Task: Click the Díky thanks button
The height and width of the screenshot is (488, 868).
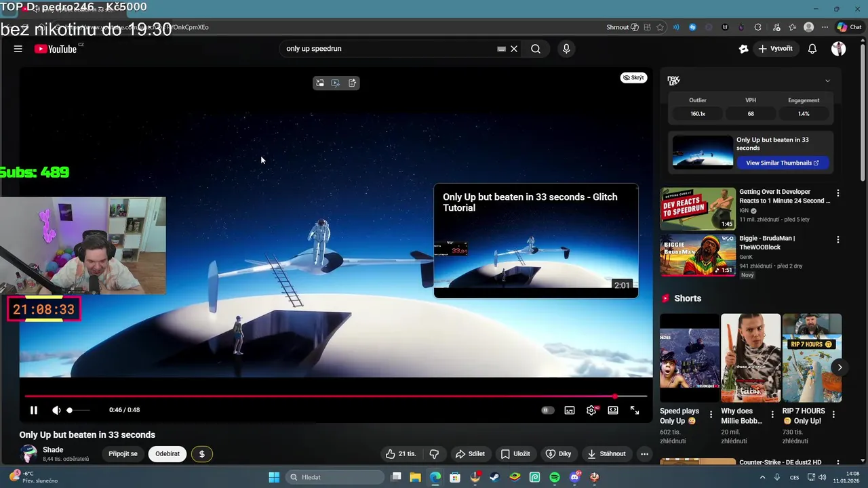Action: (x=559, y=453)
